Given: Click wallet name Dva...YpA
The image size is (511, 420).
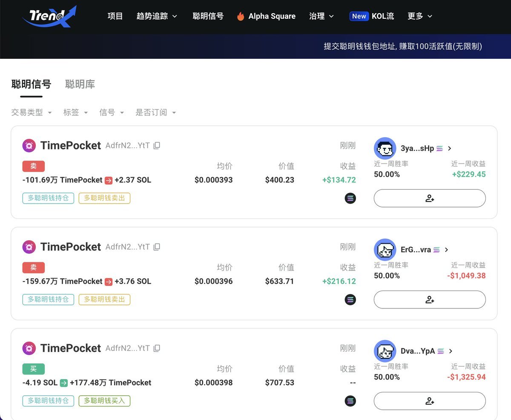Looking at the screenshot, I should [418, 351].
